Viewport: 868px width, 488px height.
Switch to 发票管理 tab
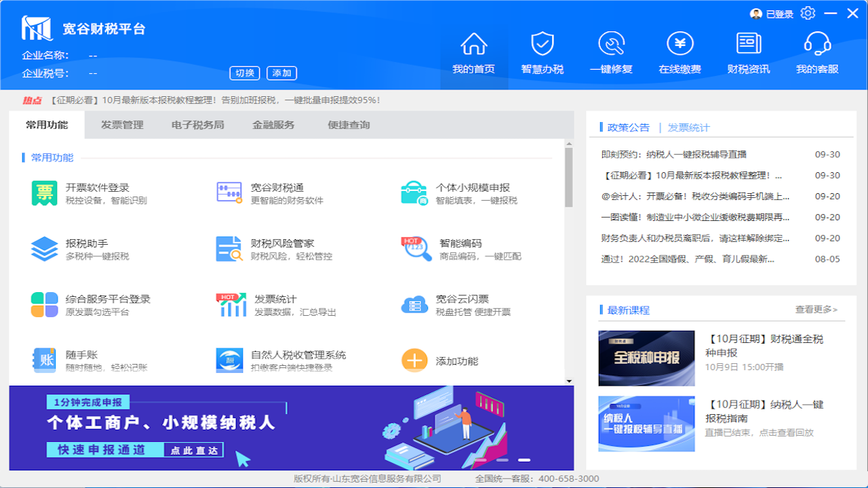(122, 125)
